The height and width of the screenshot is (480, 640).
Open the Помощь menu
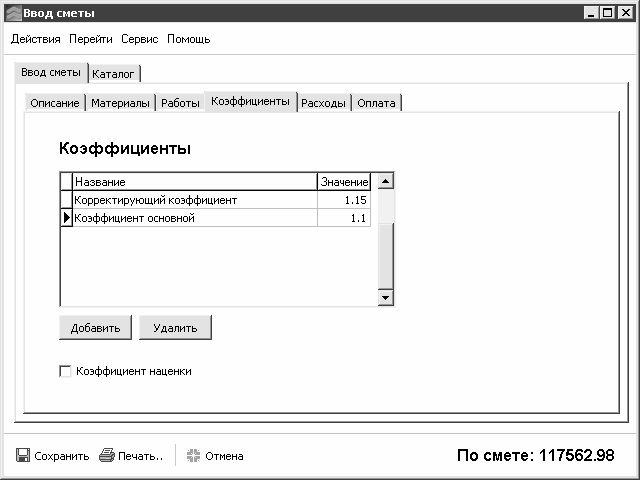click(x=189, y=39)
